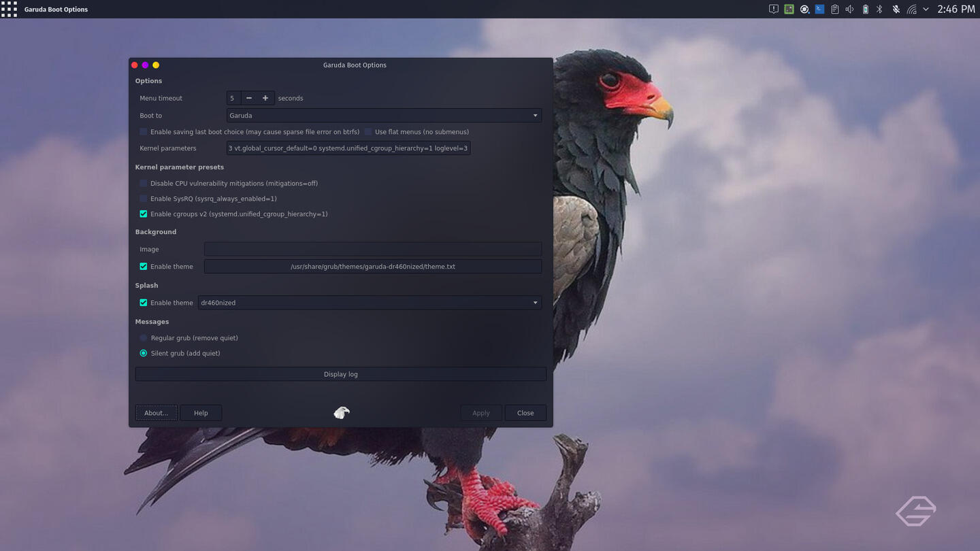Open the dr460nized splash theme dropdown
Image resolution: width=980 pixels, height=551 pixels.
tap(370, 303)
